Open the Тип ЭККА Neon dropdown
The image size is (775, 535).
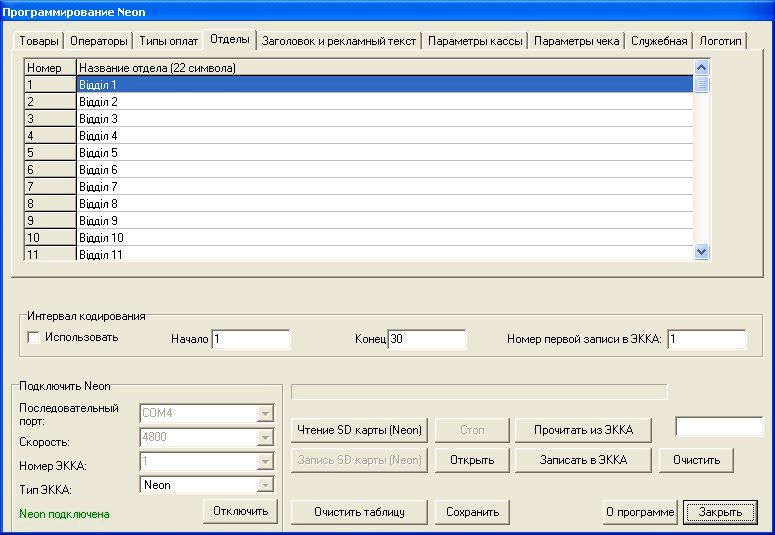265,485
